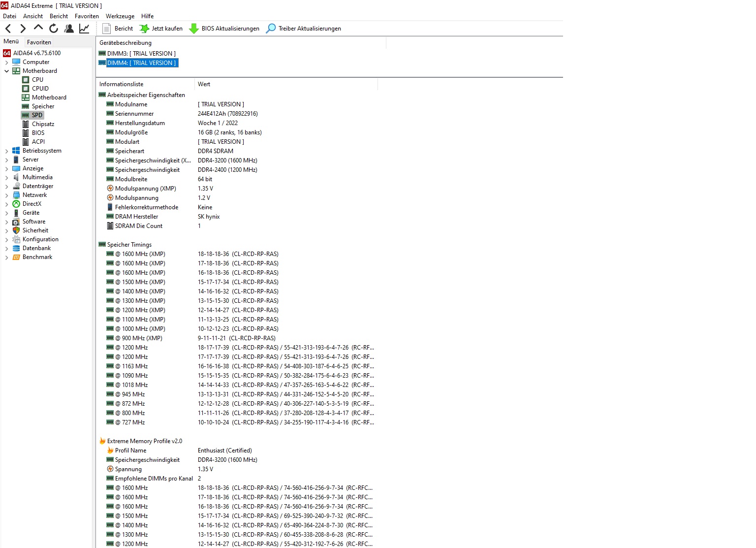The height and width of the screenshot is (548, 756).
Task: Click the Sicherheit shield icon
Action: tap(16, 230)
